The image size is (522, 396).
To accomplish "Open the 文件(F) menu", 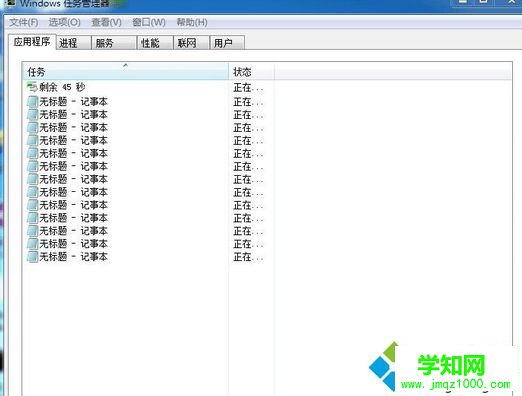I will click(x=23, y=22).
